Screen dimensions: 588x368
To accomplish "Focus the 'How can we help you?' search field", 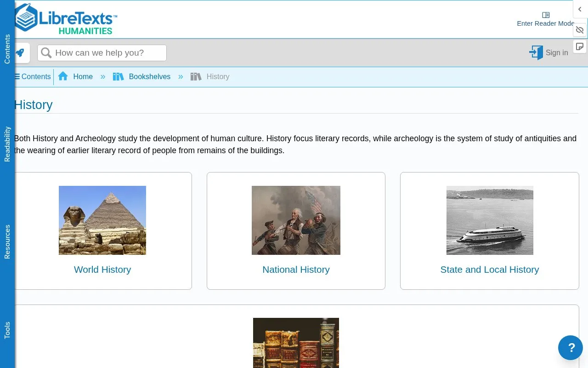I will 102,53.
